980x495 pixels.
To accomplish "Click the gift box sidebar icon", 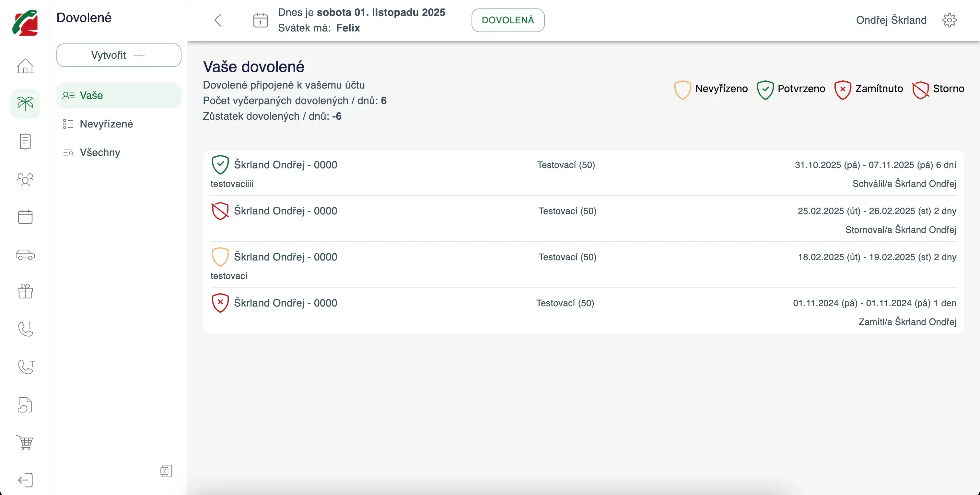I will (25, 292).
